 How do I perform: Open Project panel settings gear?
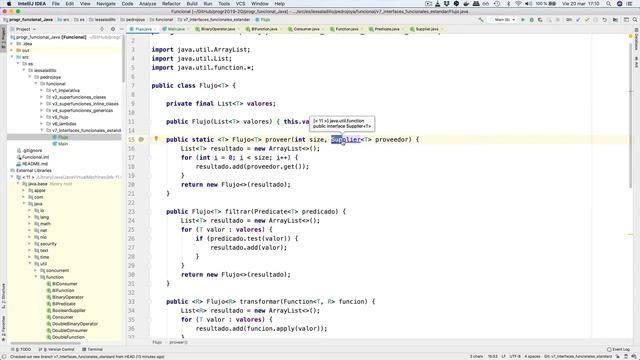tap(113, 29)
